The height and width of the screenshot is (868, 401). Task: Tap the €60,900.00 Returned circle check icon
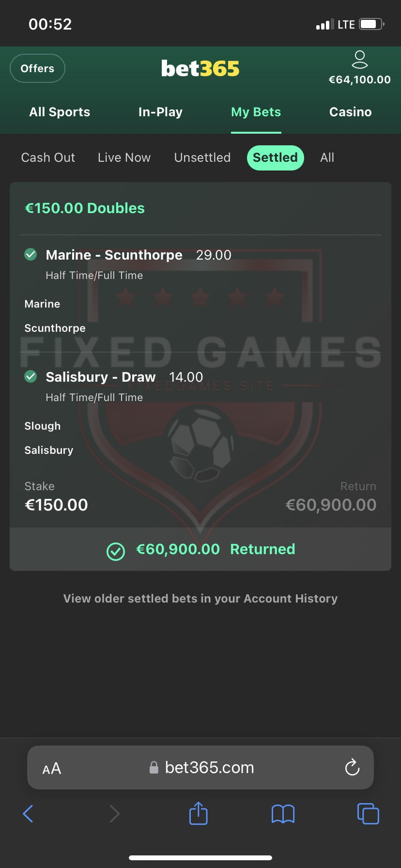pos(116,551)
